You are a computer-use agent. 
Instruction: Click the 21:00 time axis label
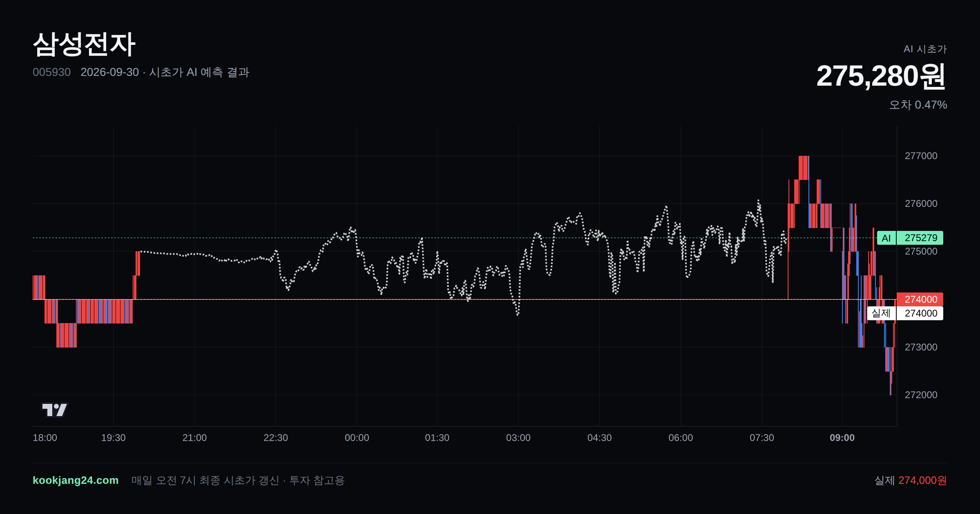(194, 438)
